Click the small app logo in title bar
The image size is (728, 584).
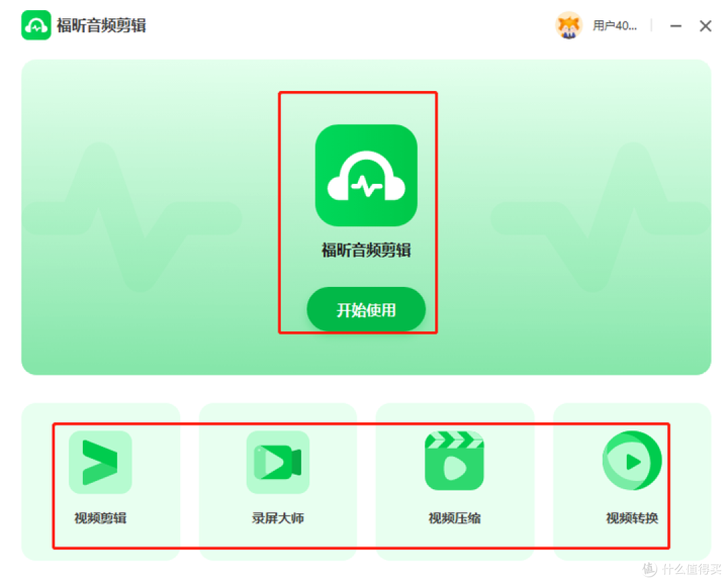tap(36, 25)
